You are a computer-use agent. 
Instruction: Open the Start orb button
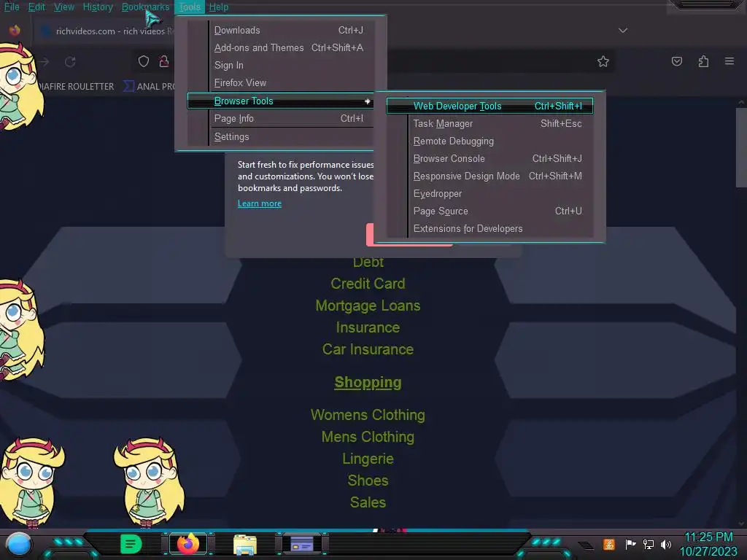pos(19,544)
